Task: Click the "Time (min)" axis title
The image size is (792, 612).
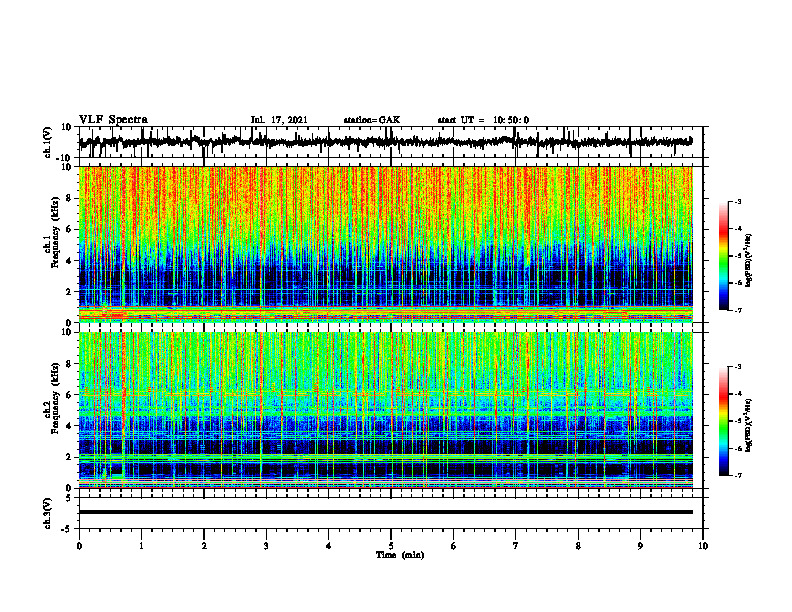Action: coord(400,555)
